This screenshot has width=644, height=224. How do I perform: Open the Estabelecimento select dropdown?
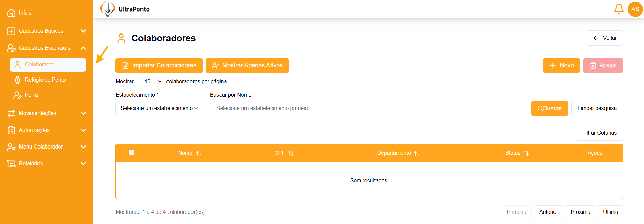pos(159,108)
